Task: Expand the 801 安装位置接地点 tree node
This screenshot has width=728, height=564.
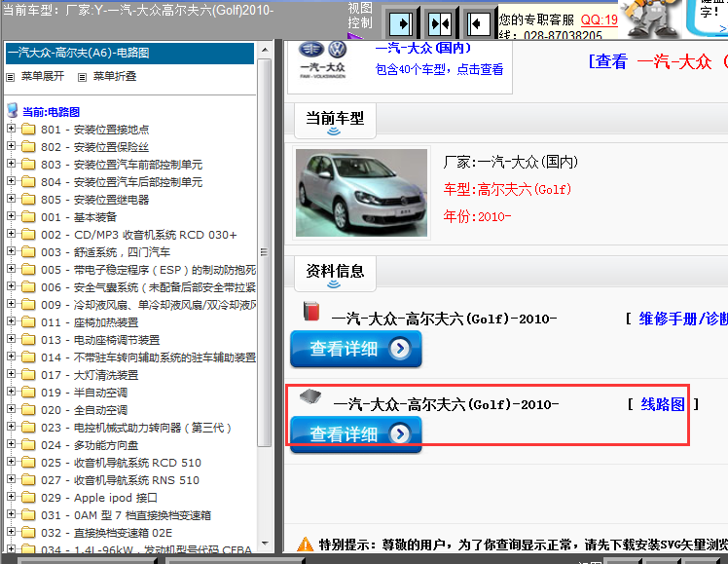Action: coord(12,130)
